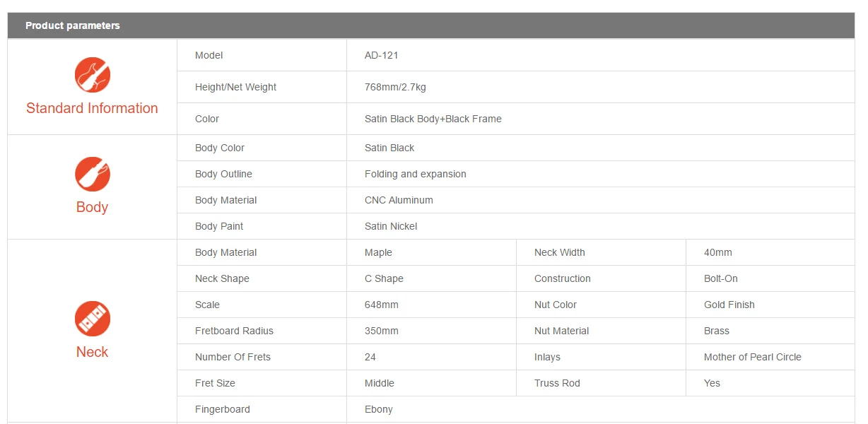Click the 768mm/2.7kg weight value

click(395, 87)
